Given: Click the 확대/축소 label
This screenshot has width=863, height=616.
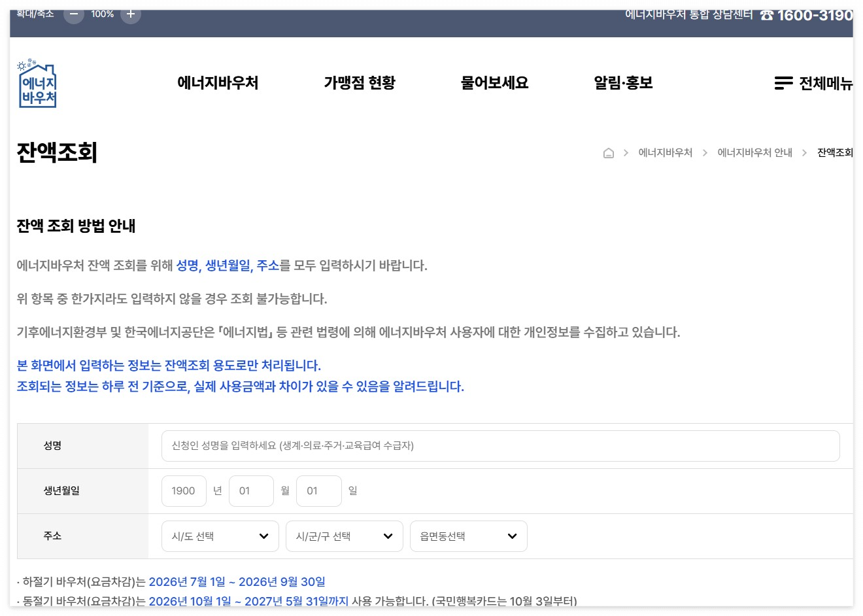Looking at the screenshot, I should click(x=35, y=14).
